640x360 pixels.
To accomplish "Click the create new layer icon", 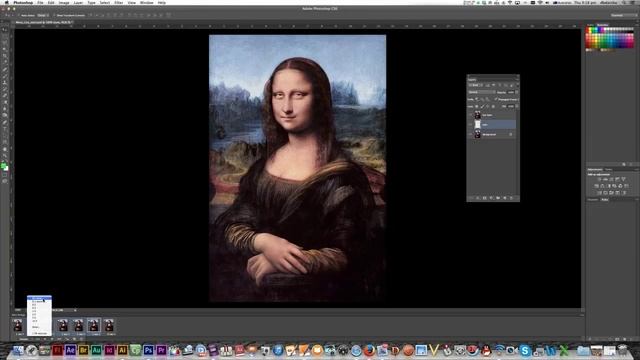I will tap(505, 198).
